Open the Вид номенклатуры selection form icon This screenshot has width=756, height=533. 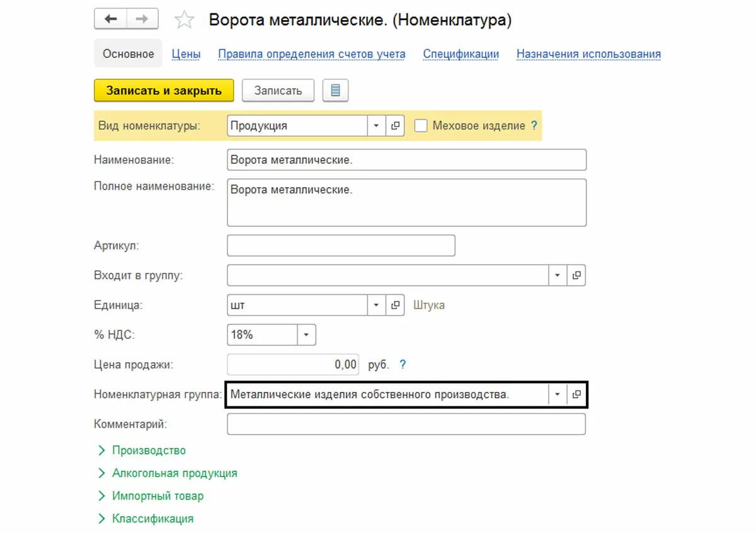click(x=395, y=125)
